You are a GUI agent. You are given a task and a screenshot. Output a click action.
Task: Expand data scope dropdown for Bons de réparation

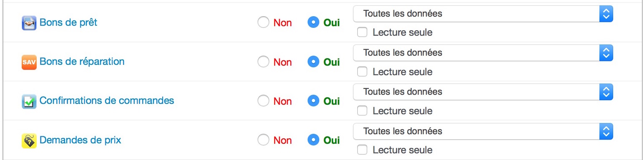(483, 53)
